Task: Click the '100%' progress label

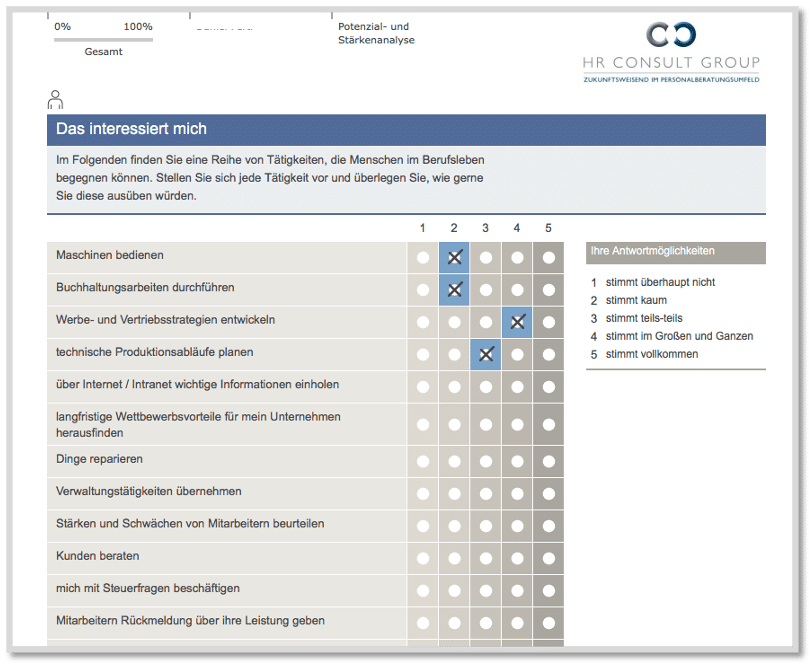Action: coord(138,26)
